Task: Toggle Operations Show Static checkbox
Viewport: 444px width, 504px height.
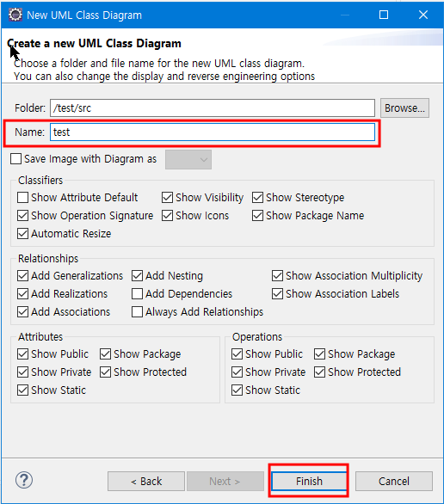Action: click(x=237, y=390)
